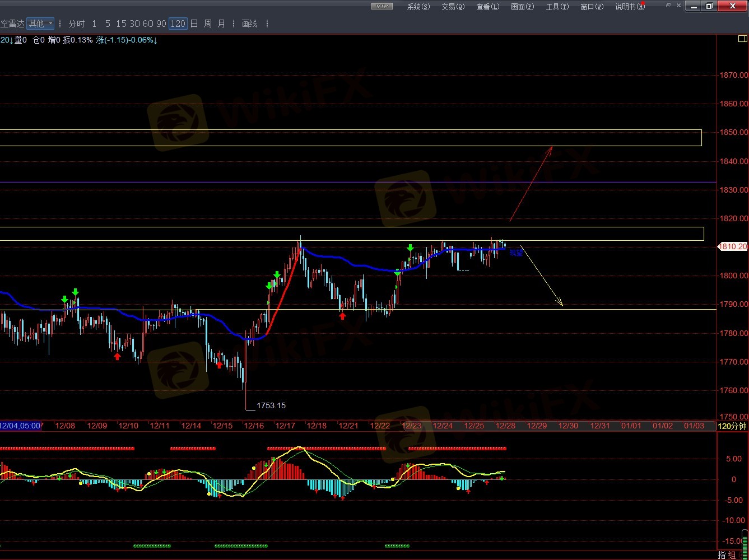Viewport: 749px width, 560px height.
Task: Open the 其他 dropdown
Action: pyautogui.click(x=40, y=24)
